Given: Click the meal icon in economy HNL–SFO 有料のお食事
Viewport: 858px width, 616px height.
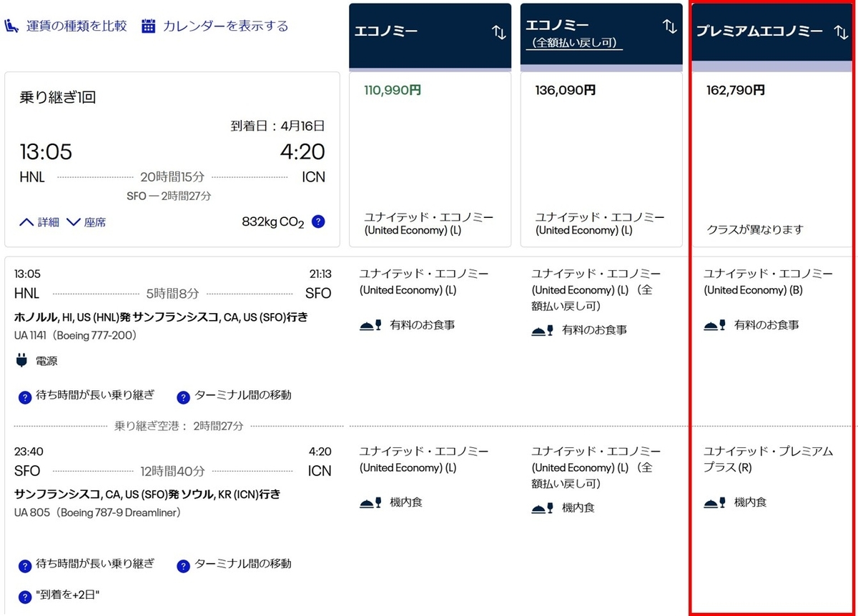Looking at the screenshot, I should point(371,325).
